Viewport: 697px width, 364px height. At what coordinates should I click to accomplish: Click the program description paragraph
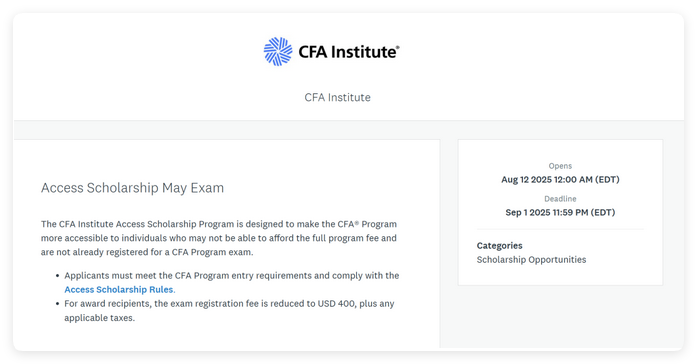219,238
